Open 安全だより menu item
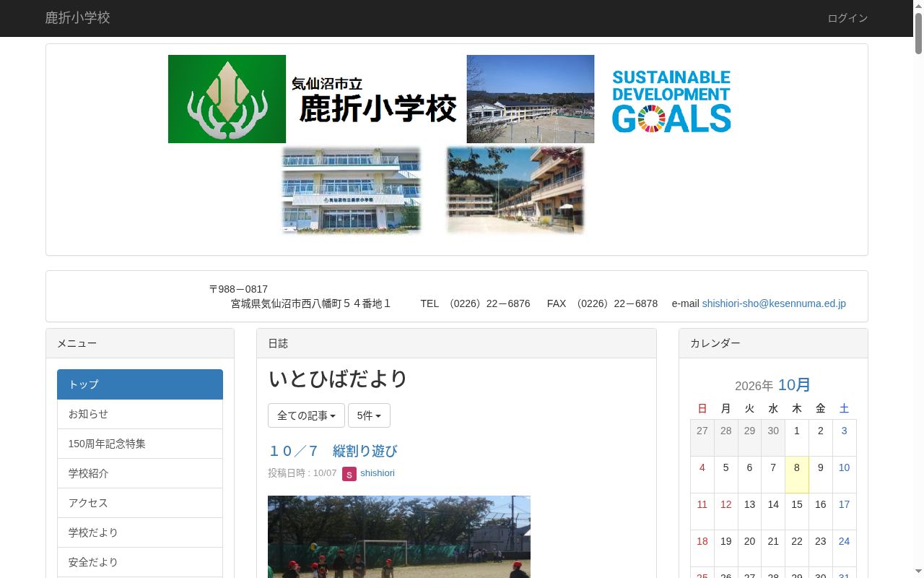Viewport: 924px width, 578px height. pos(140,562)
